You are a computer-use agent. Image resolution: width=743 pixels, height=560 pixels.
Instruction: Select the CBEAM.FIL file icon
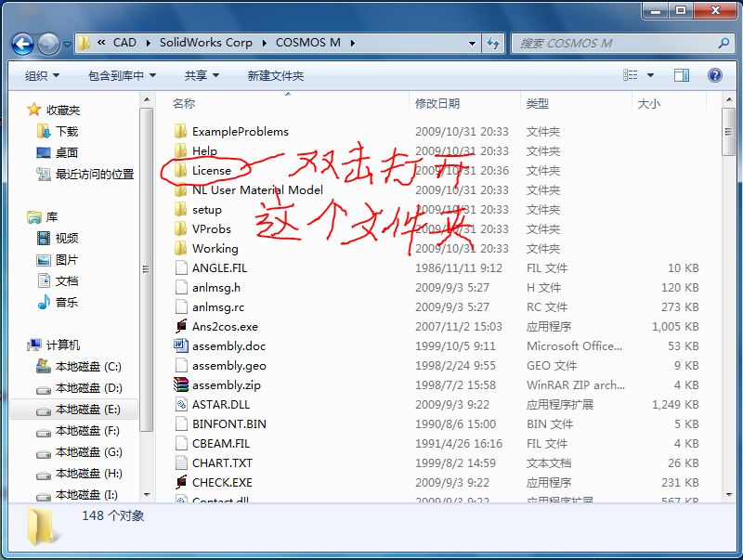[181, 443]
